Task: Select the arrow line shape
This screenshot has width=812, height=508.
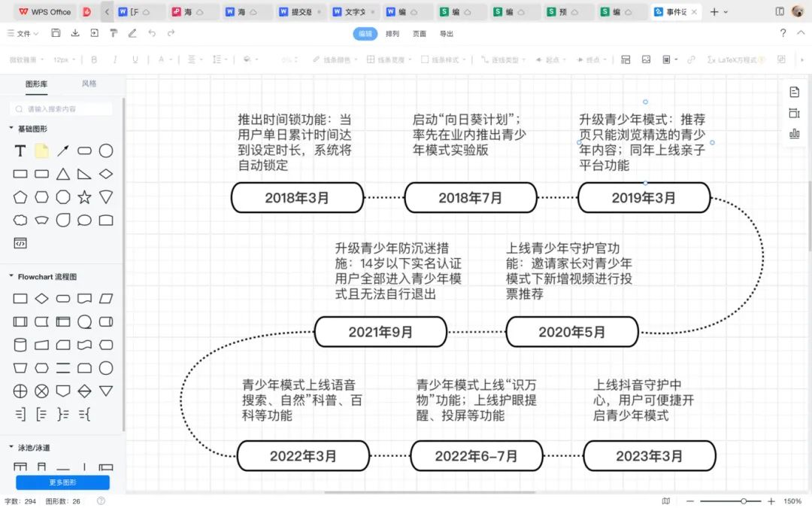Action: pos(63,151)
